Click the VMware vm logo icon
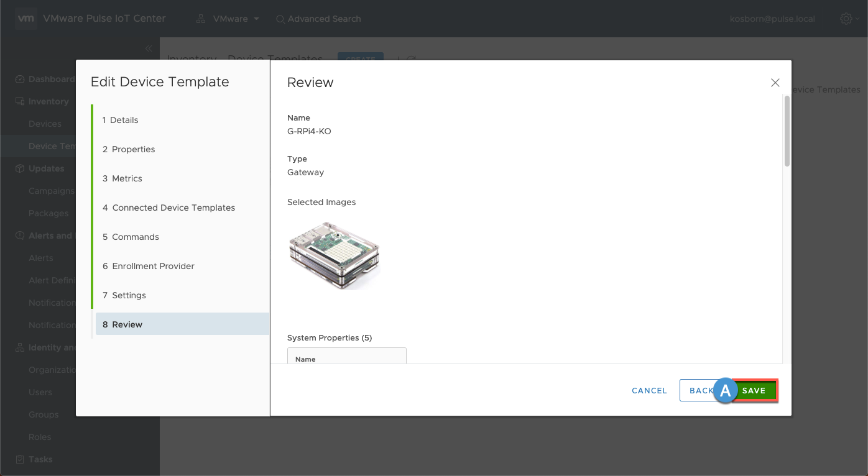Screen dimensions: 868x476 (25, 19)
